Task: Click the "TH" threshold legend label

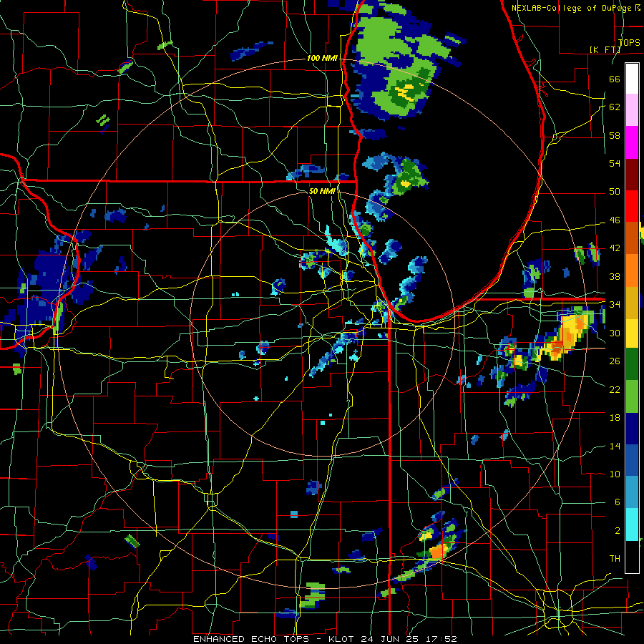Action: [615, 558]
